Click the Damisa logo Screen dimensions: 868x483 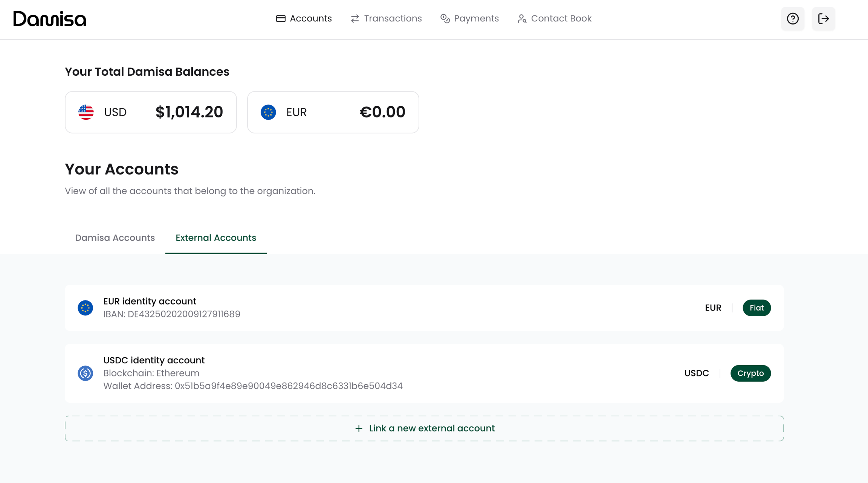coord(50,18)
